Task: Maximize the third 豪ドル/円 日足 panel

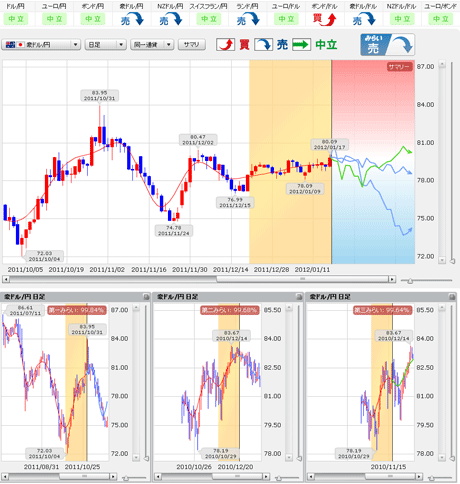Action: click(x=451, y=297)
